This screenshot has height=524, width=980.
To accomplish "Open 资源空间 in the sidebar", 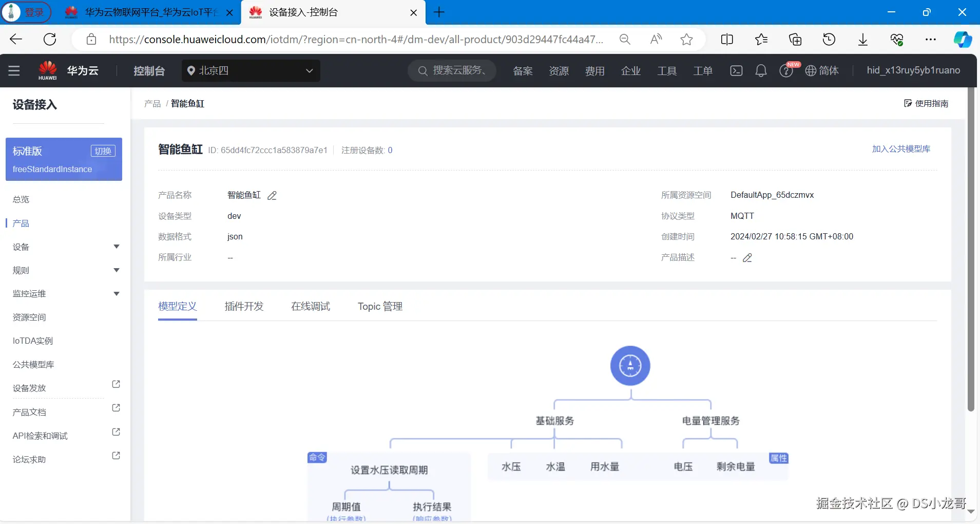I will pos(29,317).
